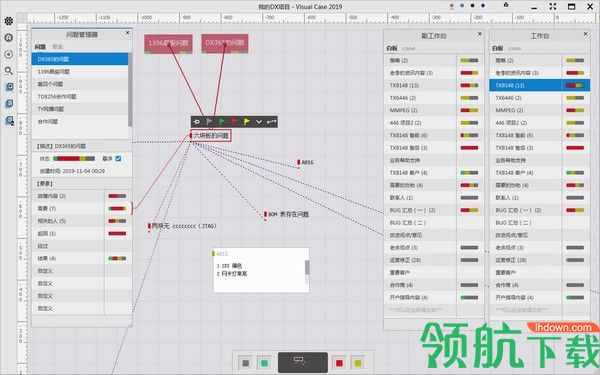The image size is (600, 375).
Task: Click the blue dot in the title bar
Action: pyautogui.click(x=462, y=6)
